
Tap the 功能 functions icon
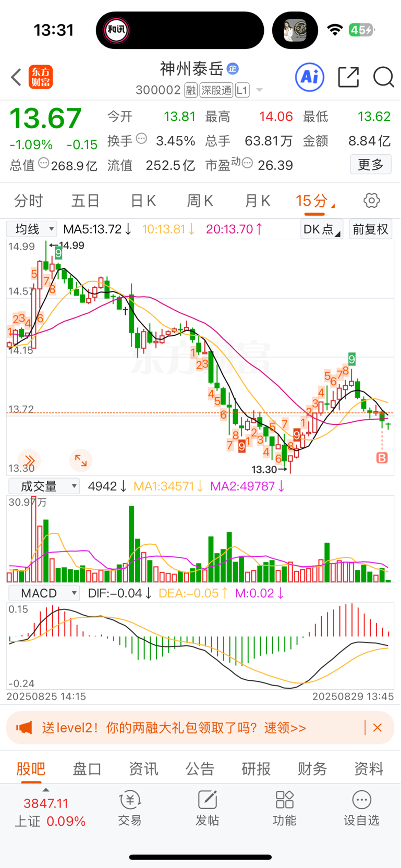click(284, 808)
